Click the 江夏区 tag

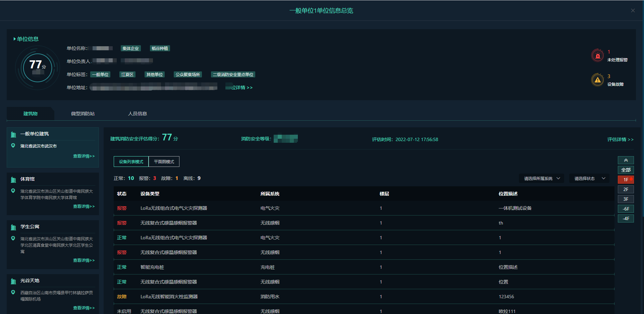pyautogui.click(x=127, y=74)
